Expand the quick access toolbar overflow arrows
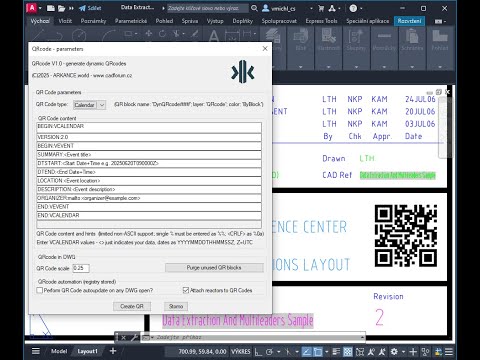Viewport: 480px width, 360px height. point(71,8)
